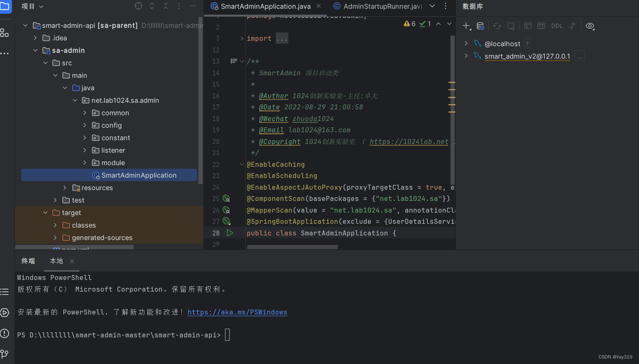639x364 pixels.
Task: Select SmartAdminApplication in project tree
Action: coord(109,175)
